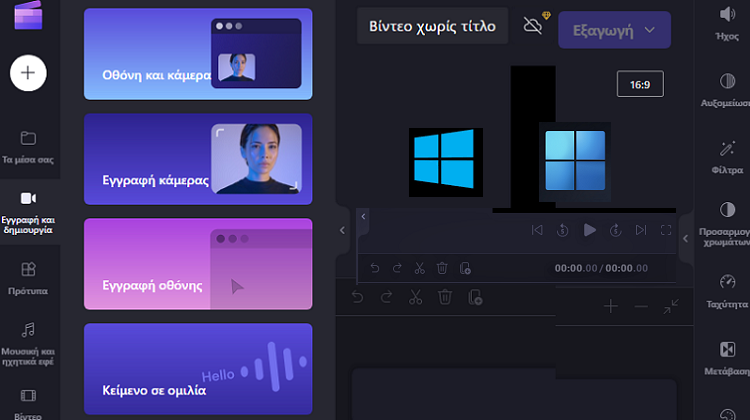The height and width of the screenshot is (420, 750).
Task: Click the Clipchamp logo icon
Action: (28, 15)
